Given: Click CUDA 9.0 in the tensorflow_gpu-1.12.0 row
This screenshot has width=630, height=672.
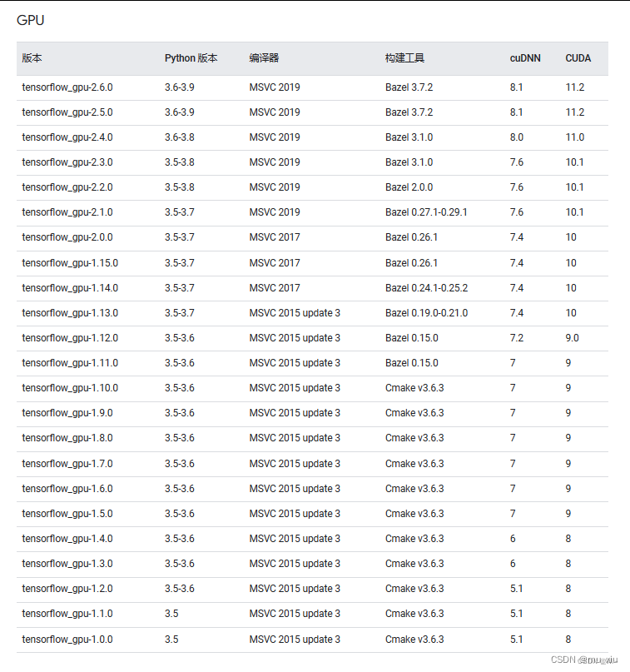Looking at the screenshot, I should coord(573,338).
